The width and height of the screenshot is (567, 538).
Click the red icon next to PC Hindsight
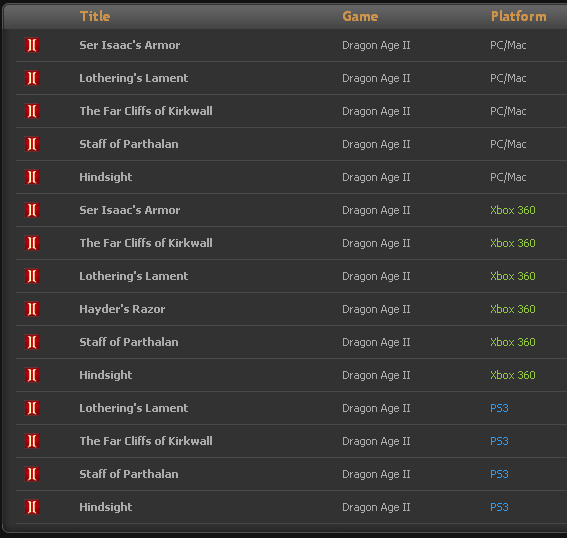32,177
